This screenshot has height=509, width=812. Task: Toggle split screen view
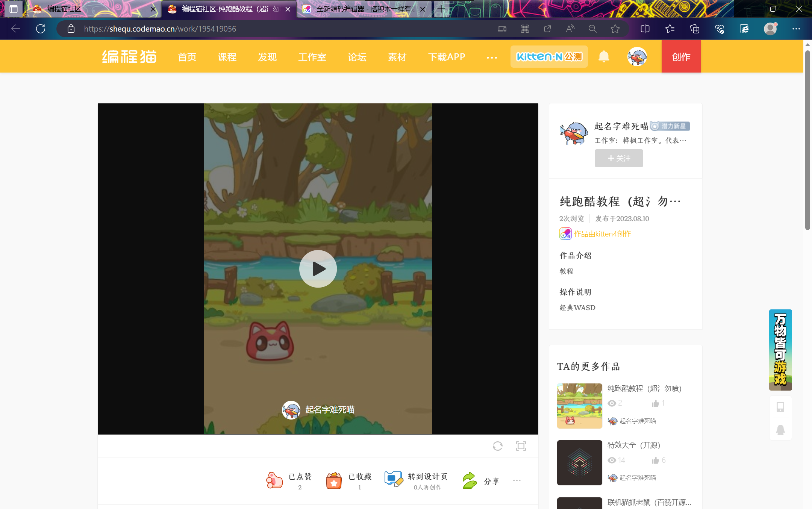tap(645, 29)
